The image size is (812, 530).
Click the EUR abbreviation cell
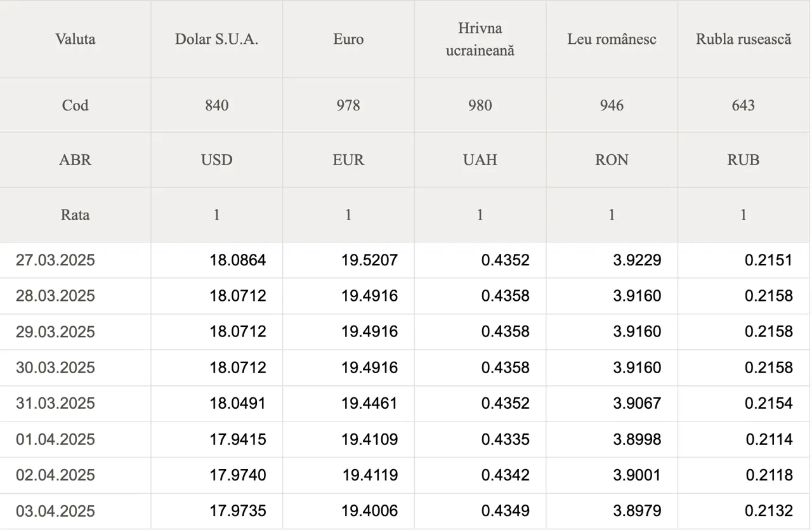pos(348,160)
